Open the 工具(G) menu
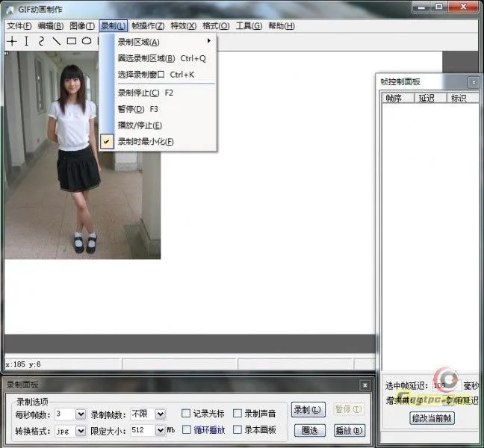This screenshot has height=448, width=484. coord(249,26)
